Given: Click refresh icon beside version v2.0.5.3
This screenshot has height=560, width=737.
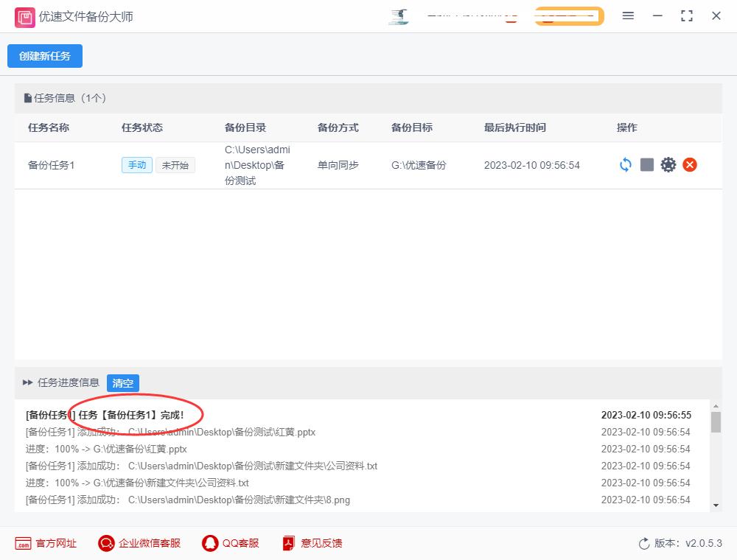Looking at the screenshot, I should click(644, 543).
